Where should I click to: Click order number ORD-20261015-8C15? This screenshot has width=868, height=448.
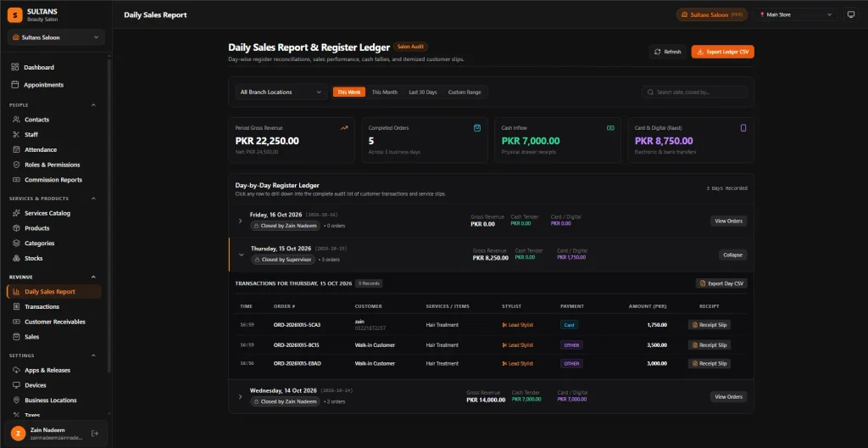point(296,344)
